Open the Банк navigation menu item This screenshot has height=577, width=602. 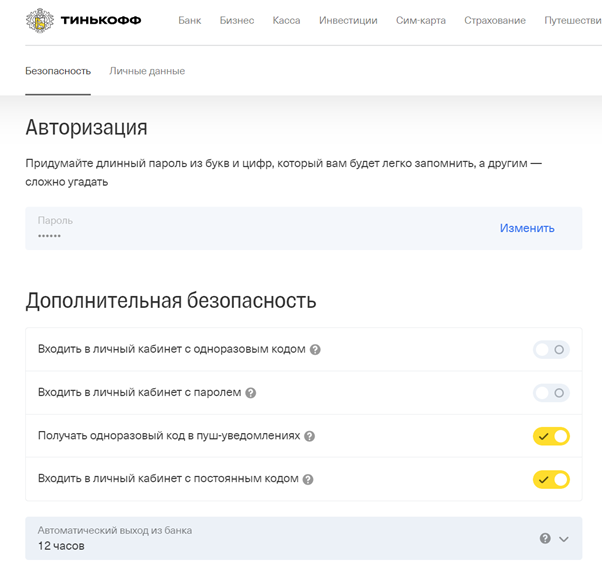189,20
